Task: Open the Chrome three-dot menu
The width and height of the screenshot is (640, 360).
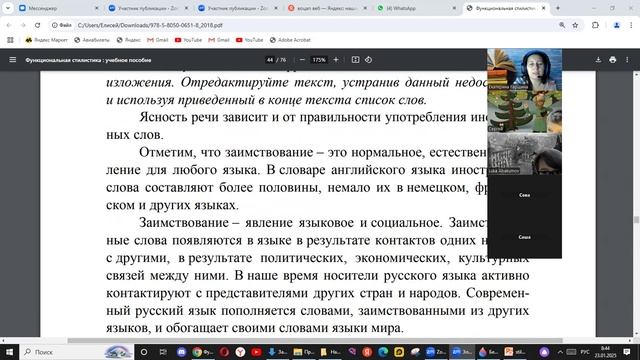Action: (x=631, y=25)
